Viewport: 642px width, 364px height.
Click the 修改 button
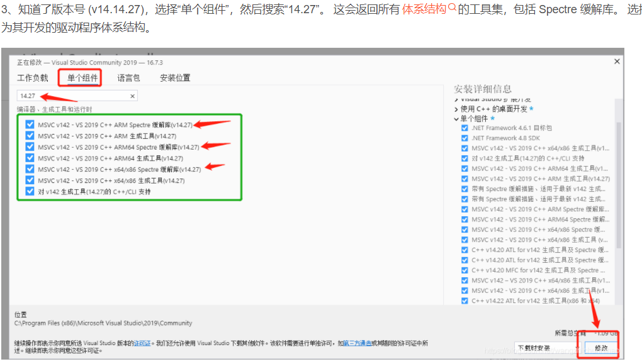(x=601, y=348)
